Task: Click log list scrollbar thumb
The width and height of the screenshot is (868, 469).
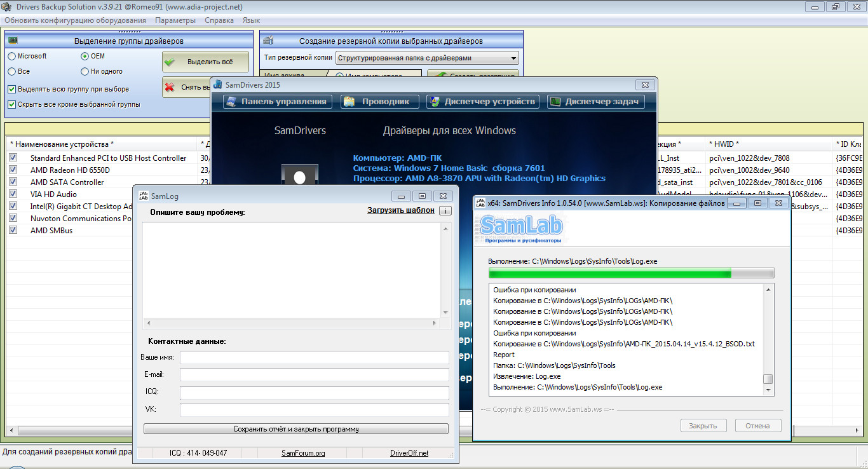Action: [x=768, y=379]
